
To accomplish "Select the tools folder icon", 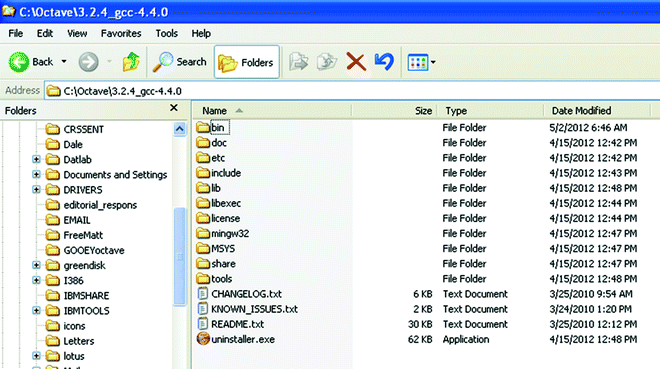I will pos(203,279).
